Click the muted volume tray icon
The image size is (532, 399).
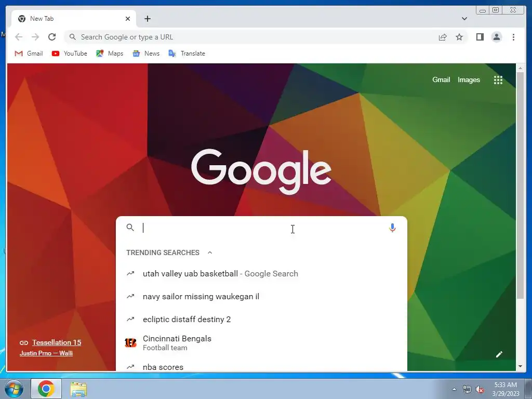click(x=480, y=390)
